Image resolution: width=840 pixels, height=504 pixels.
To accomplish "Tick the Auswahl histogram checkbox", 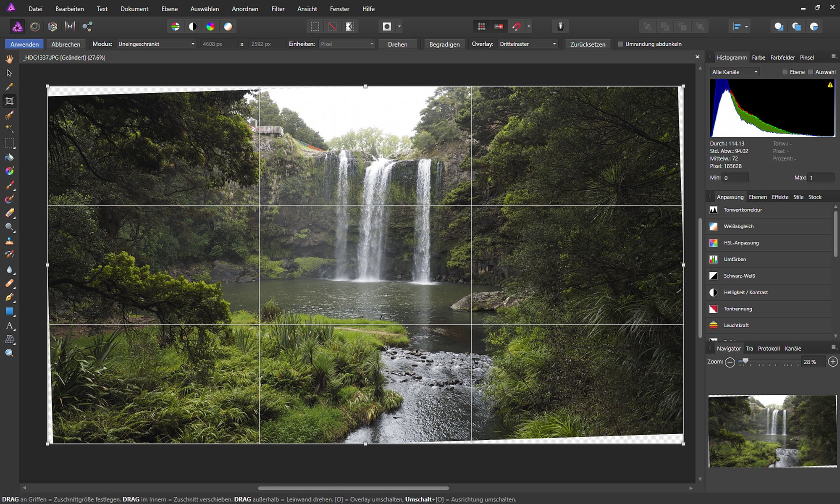I will (x=811, y=72).
